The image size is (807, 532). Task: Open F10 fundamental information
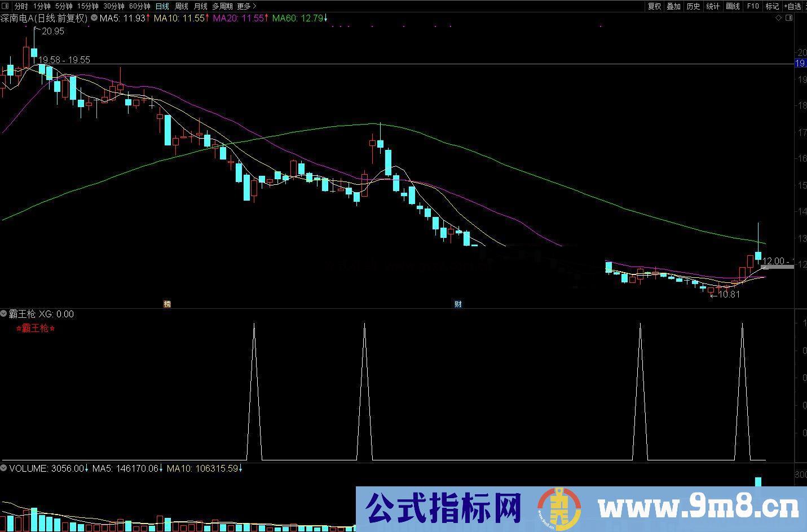coord(752,6)
